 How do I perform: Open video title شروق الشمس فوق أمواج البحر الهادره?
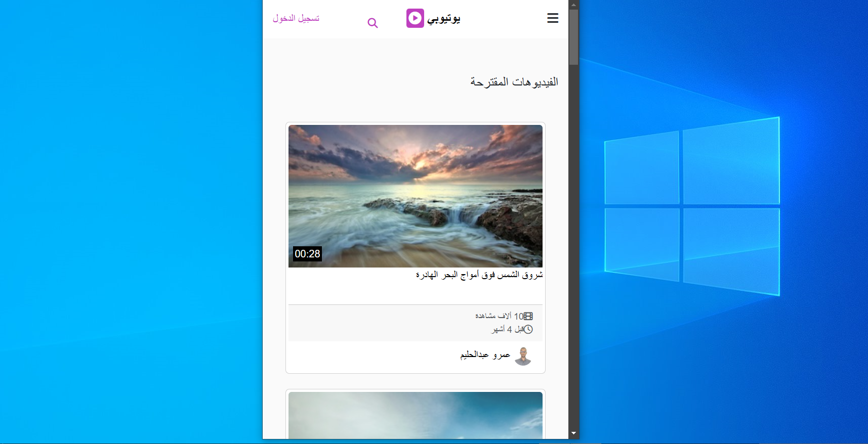point(479,275)
